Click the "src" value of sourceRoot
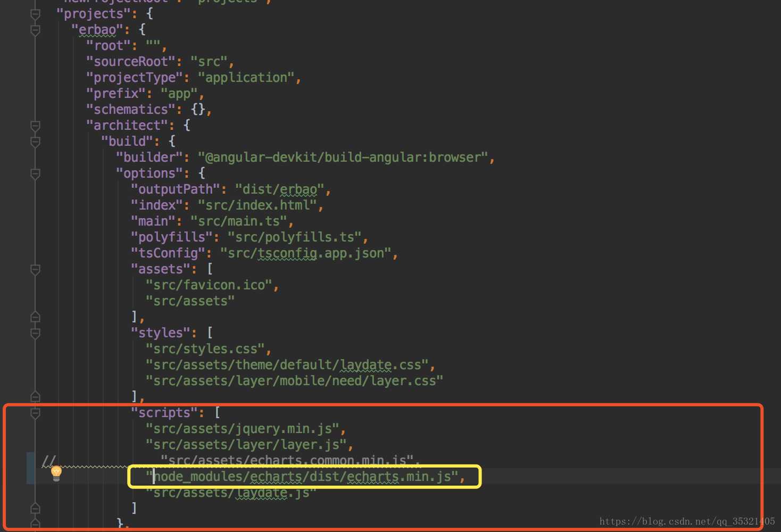Viewport: 781px width, 532px height. [x=209, y=62]
